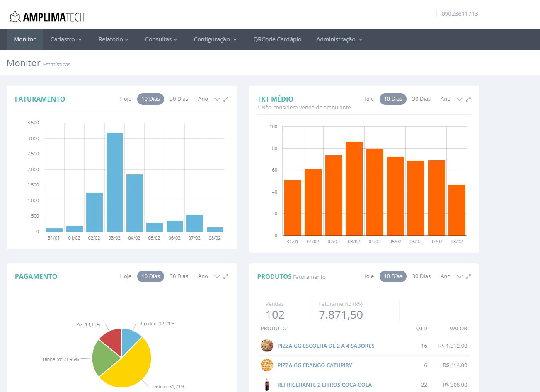
Task: Click the PRODUTO column header
Action: pos(274,328)
